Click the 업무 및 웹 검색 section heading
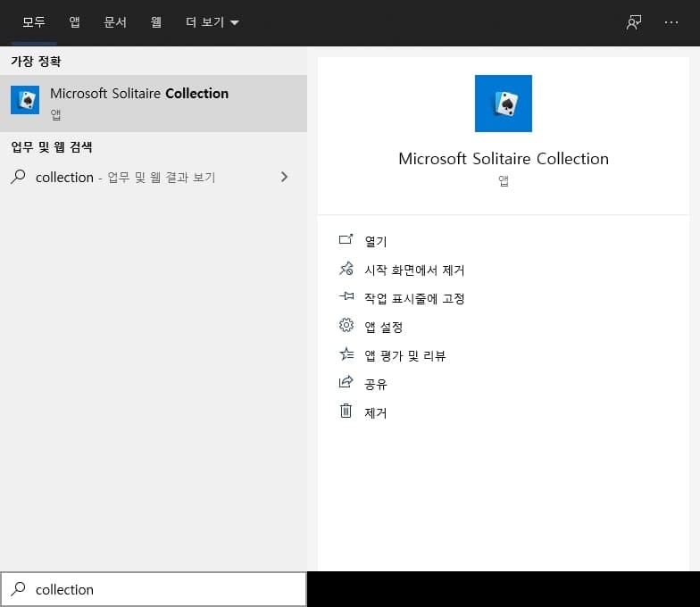This screenshot has width=700, height=607. tap(52, 146)
